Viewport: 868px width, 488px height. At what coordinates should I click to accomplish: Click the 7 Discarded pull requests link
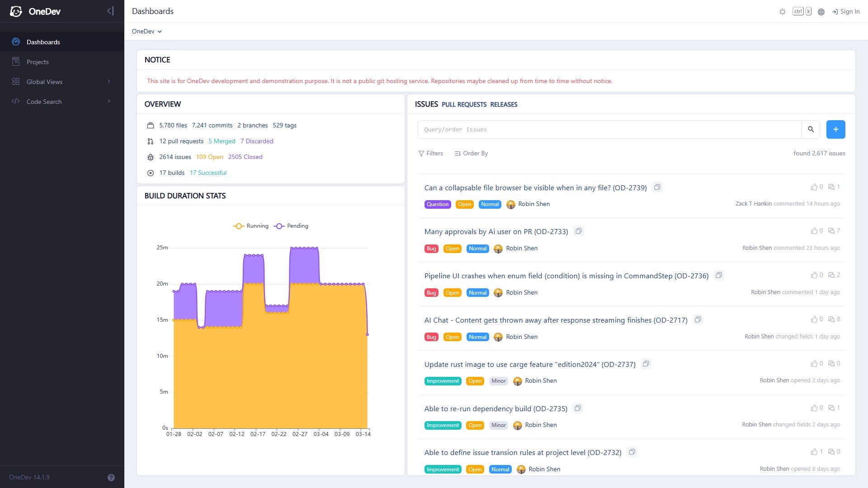coord(257,141)
